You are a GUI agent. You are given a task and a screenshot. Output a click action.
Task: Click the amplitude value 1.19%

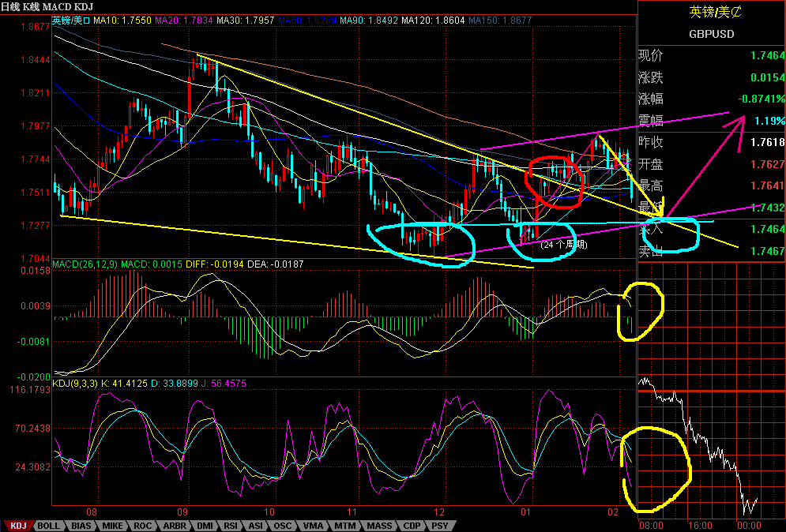[x=769, y=121]
